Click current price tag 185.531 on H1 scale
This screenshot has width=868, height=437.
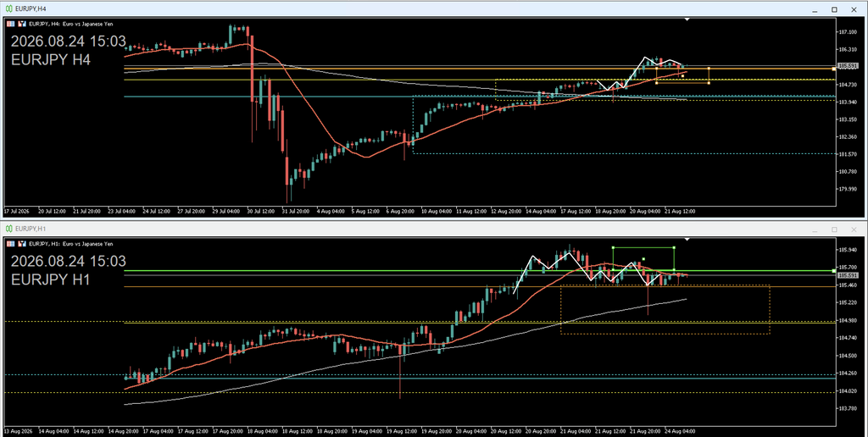[x=848, y=275]
